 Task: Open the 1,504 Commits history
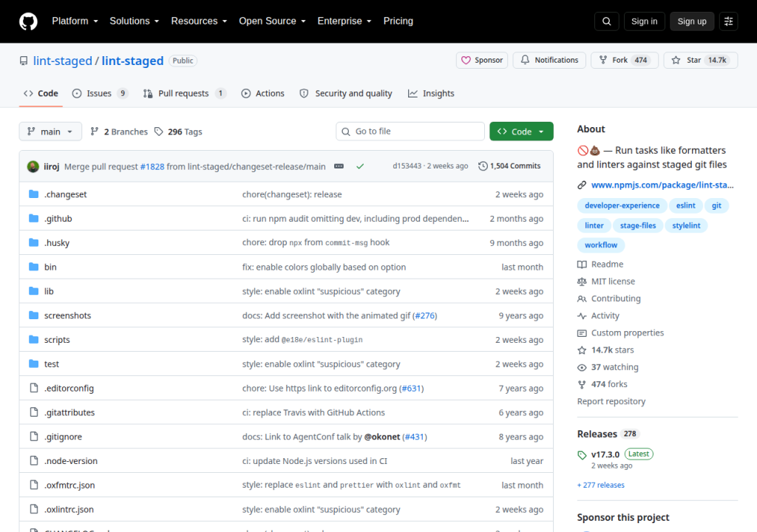[x=509, y=166]
